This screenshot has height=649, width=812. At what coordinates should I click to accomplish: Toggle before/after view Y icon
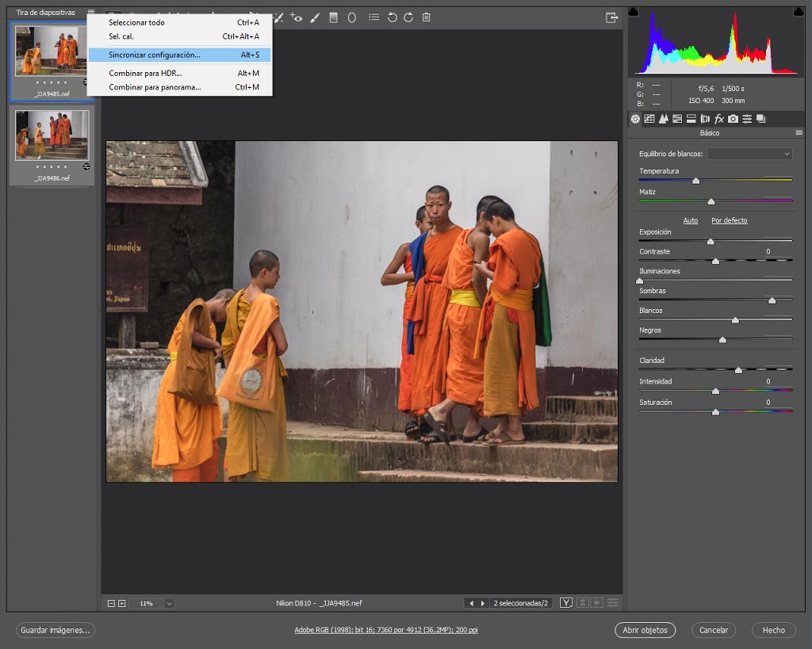point(566,603)
